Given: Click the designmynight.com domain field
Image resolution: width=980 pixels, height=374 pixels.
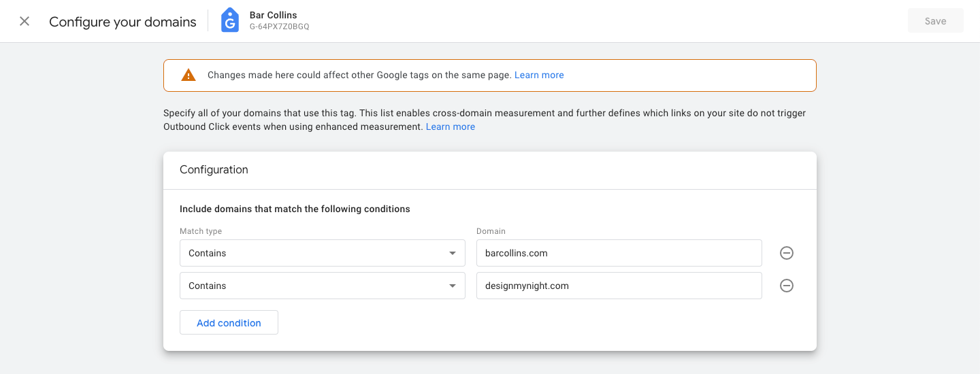Looking at the screenshot, I should pos(619,286).
